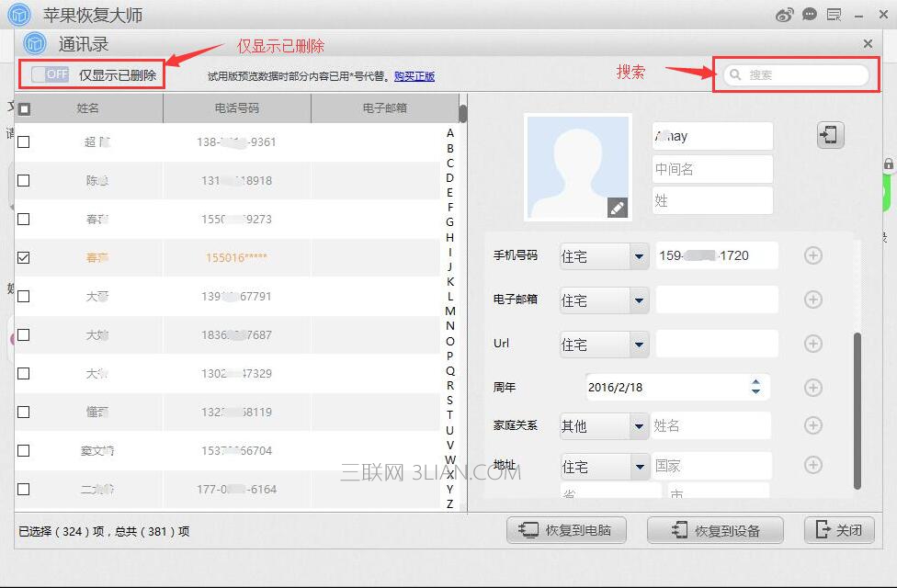Click the app logo in title bar

[19, 15]
